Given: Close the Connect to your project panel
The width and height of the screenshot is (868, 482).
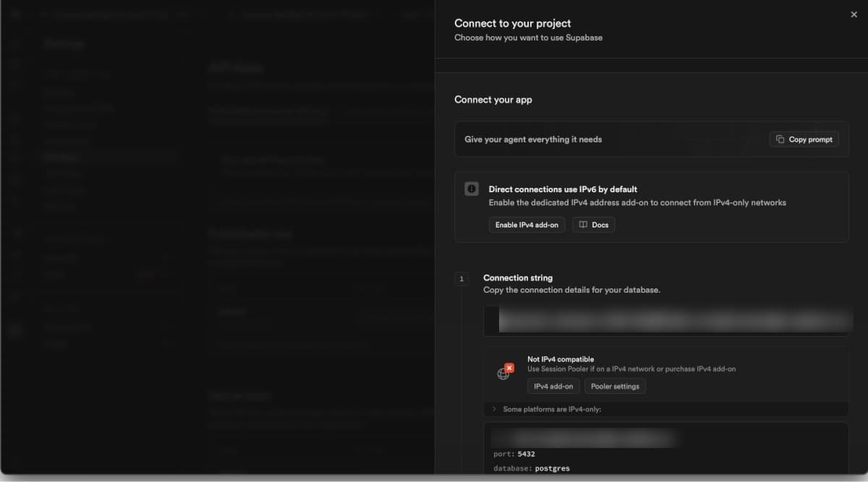Looking at the screenshot, I should coord(854,14).
